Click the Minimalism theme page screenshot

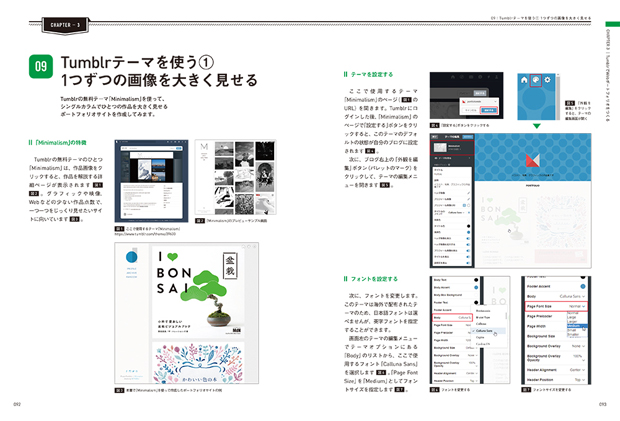[x=150, y=182]
